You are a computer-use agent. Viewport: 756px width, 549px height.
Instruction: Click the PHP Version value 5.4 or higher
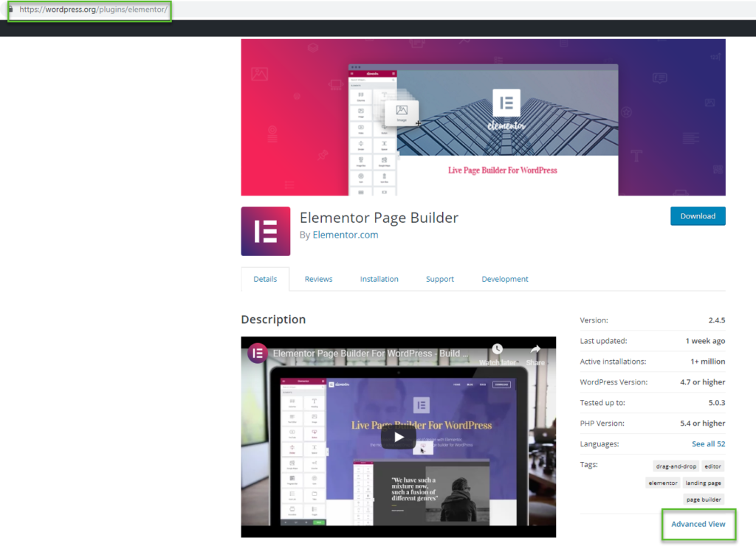coord(703,424)
